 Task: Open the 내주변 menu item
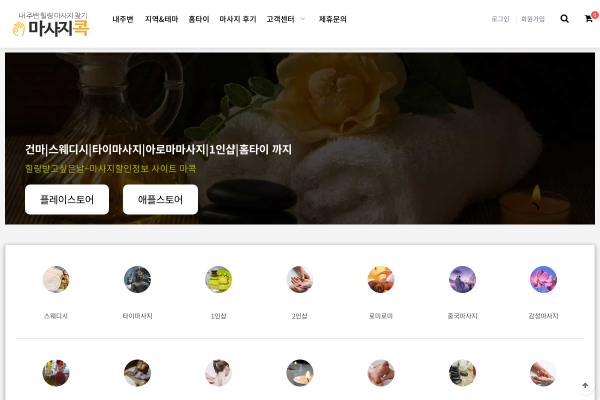123,19
